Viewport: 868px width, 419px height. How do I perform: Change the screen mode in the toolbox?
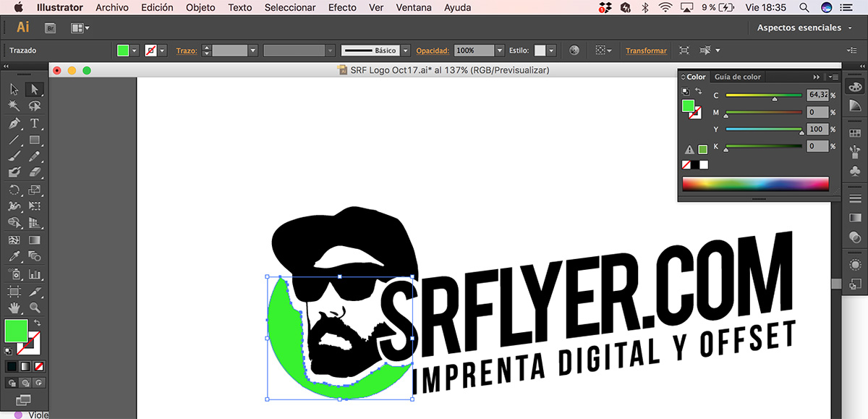24,399
